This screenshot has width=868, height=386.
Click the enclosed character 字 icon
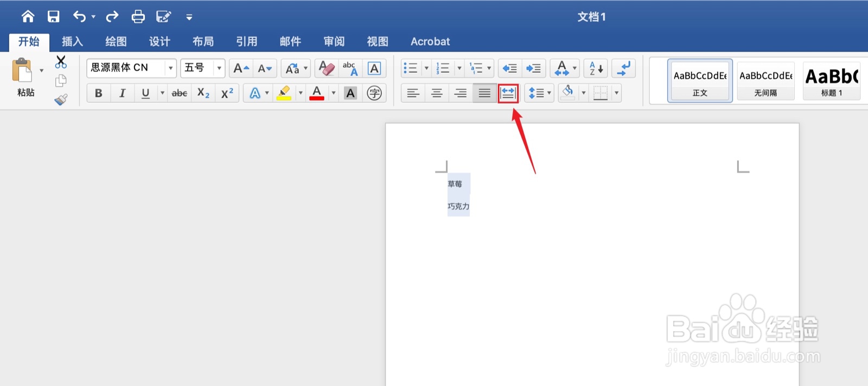click(374, 93)
